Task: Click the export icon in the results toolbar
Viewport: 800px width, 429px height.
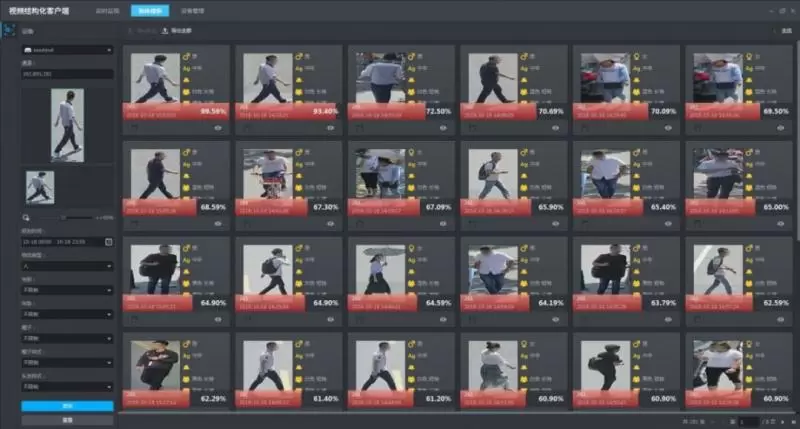Action: click(165, 31)
